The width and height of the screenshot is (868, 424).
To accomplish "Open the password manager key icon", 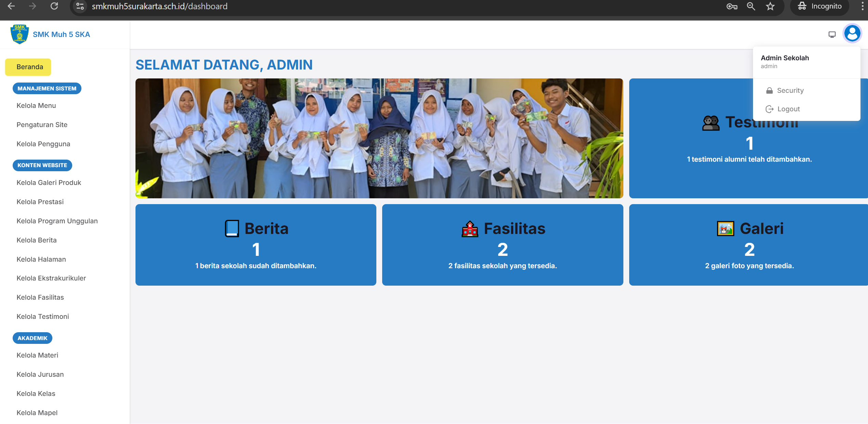I will (731, 6).
